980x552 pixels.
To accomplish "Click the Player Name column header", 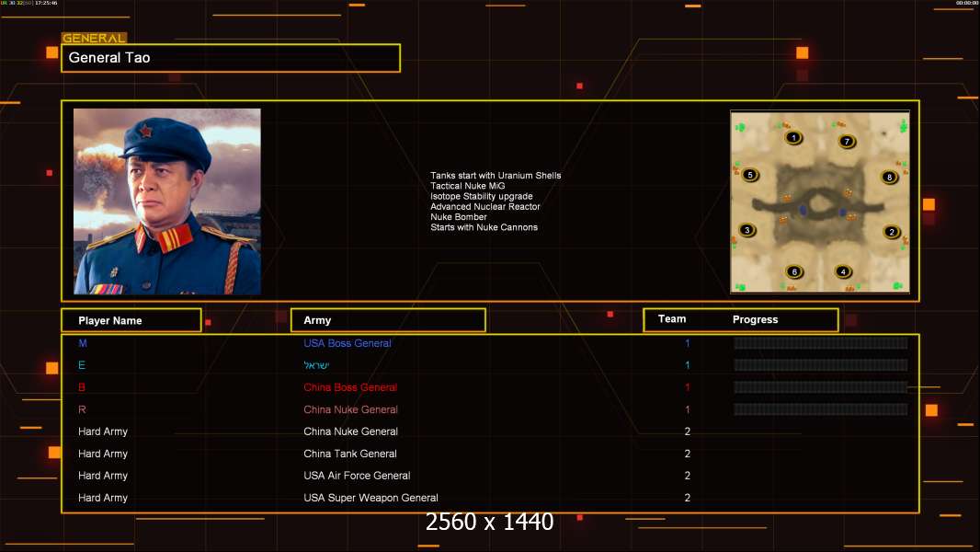I will pos(131,320).
